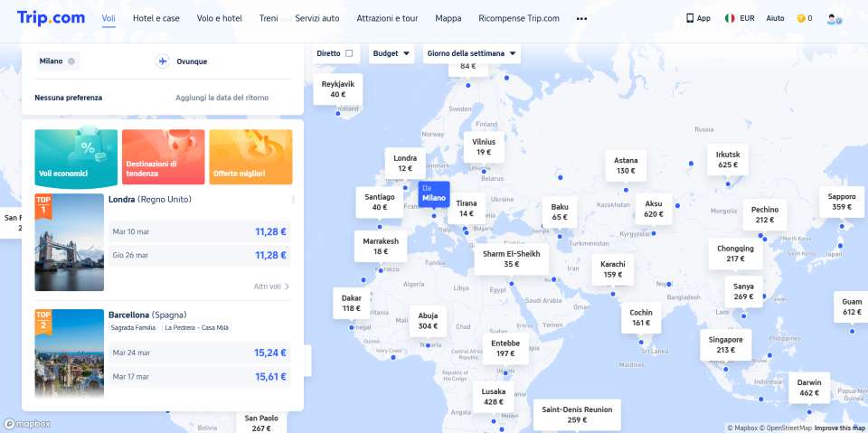
Task: Click Aggiungi la data del ritorno field
Action: click(x=222, y=98)
